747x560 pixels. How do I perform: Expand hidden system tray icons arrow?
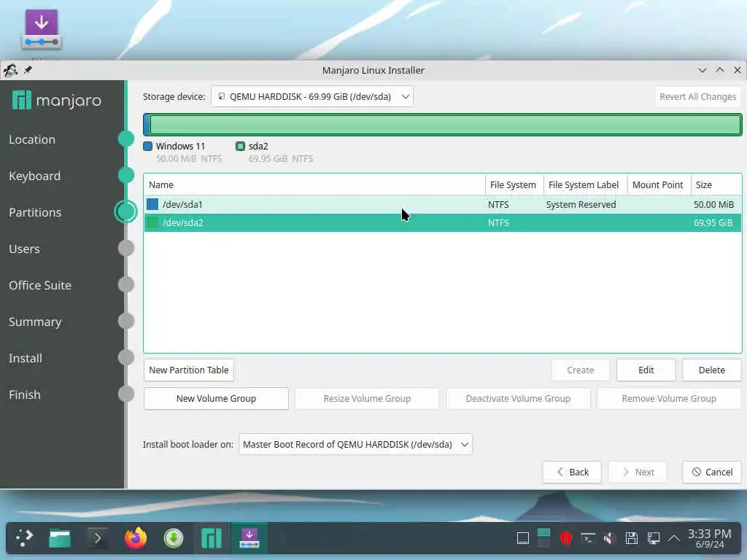click(x=673, y=539)
